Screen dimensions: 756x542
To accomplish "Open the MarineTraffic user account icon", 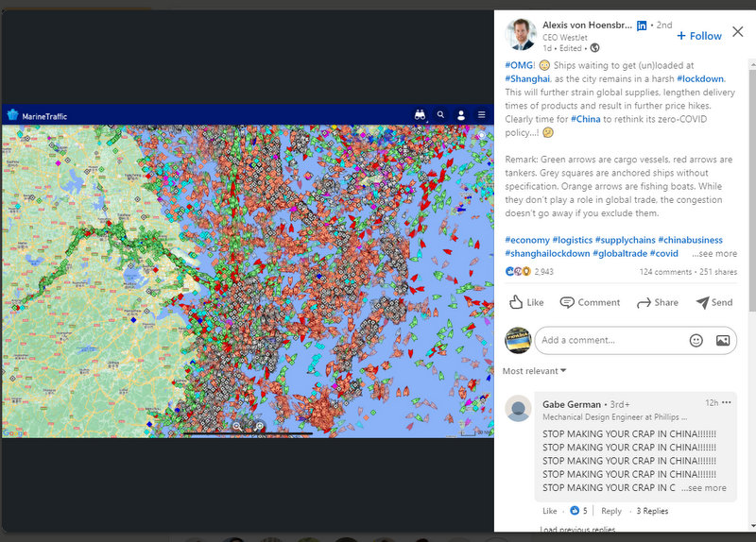I will point(461,115).
